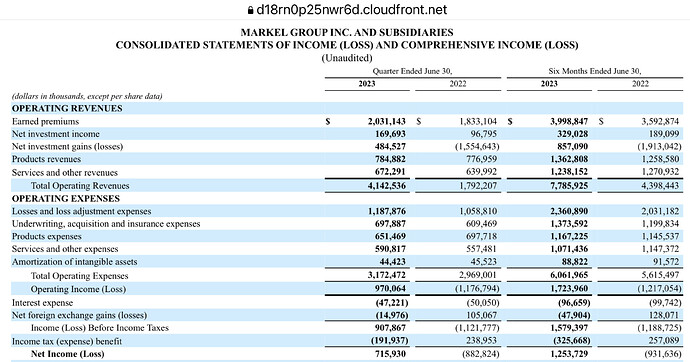Click Income (Loss) Before Income Taxes label

coord(100,328)
